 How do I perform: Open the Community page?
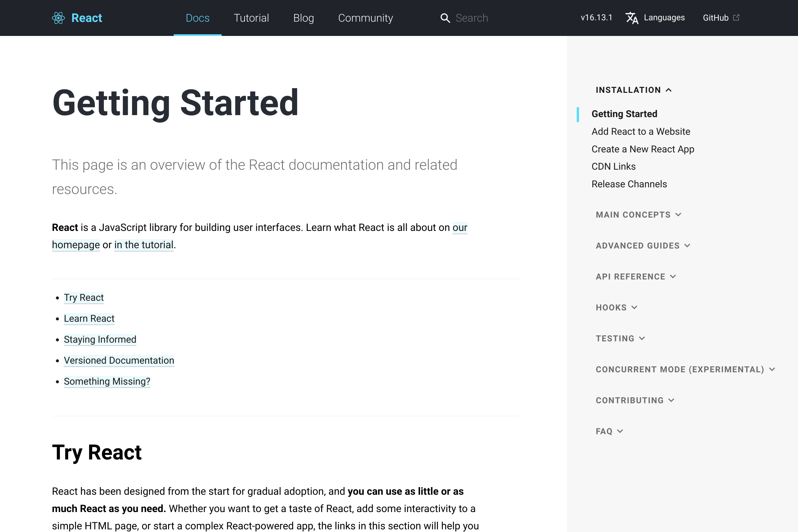(365, 18)
